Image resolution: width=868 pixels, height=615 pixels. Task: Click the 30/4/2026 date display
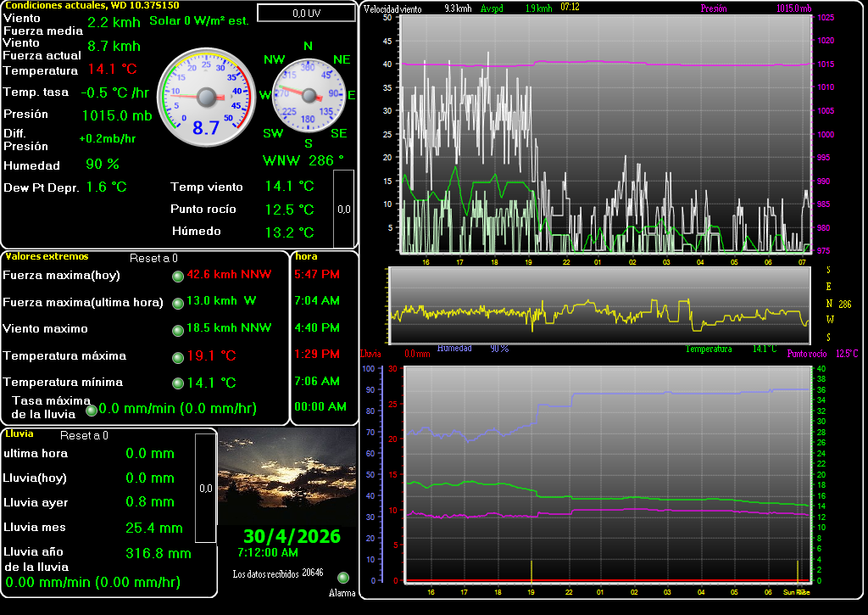292,536
